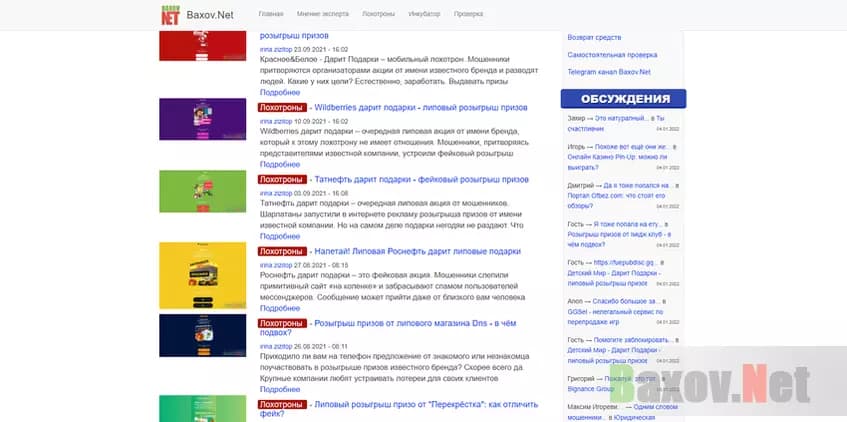Viewport: 847px width, 422px height.
Task: Click Лохотроны tag on Татнефть article
Action: click(283, 179)
